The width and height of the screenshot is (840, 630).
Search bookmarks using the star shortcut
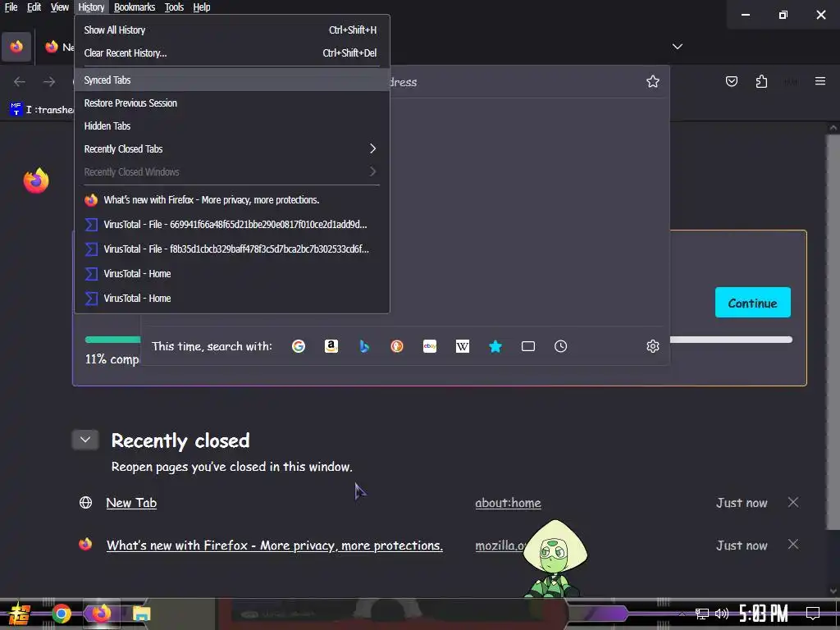point(495,347)
